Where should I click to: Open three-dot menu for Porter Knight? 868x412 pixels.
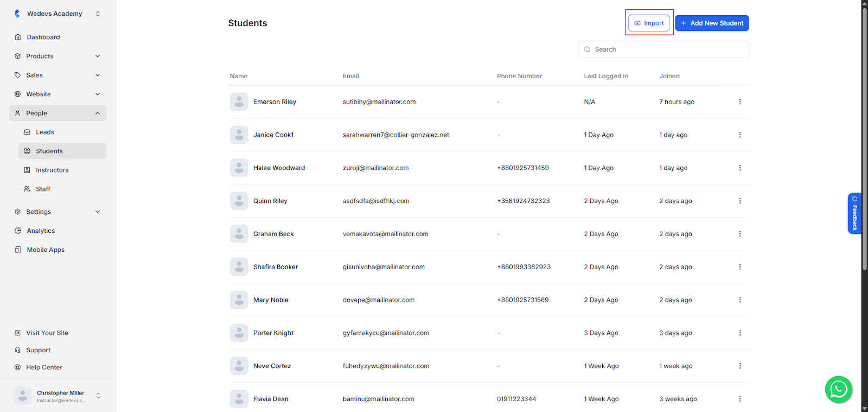pyautogui.click(x=739, y=333)
